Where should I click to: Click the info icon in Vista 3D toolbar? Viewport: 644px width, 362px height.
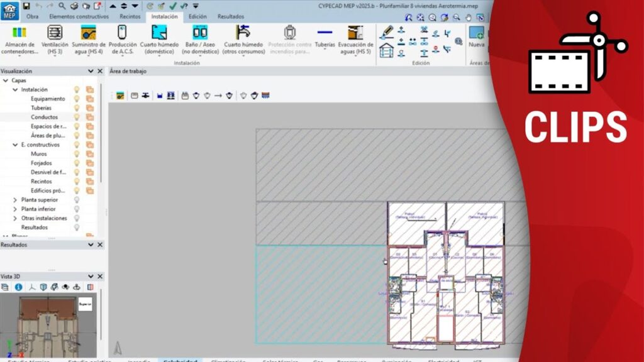[18, 287]
